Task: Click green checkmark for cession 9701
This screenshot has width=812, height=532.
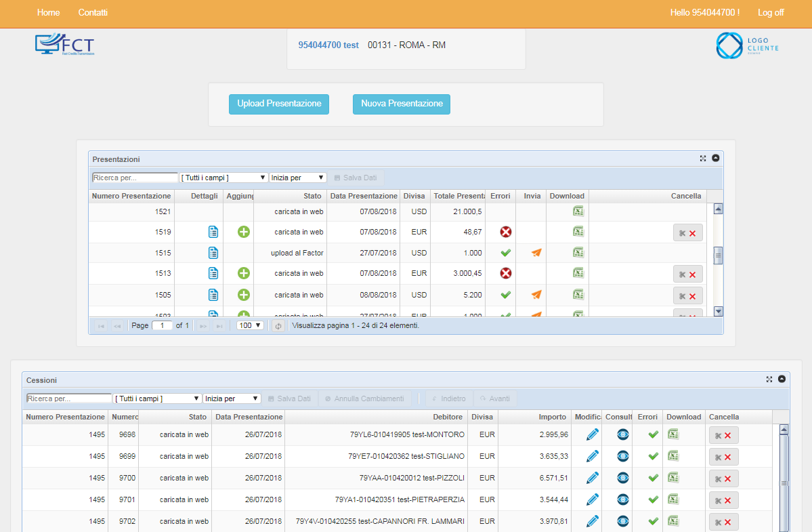Action: pyautogui.click(x=653, y=499)
